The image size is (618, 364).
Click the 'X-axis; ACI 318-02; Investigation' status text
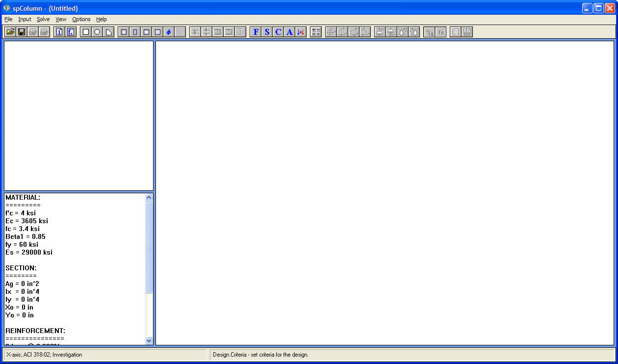[x=45, y=354]
